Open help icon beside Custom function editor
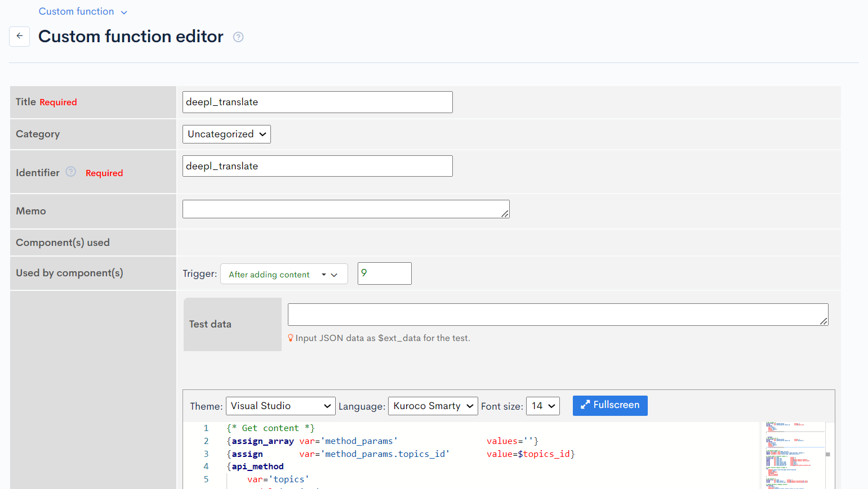868x489 pixels. tap(238, 37)
